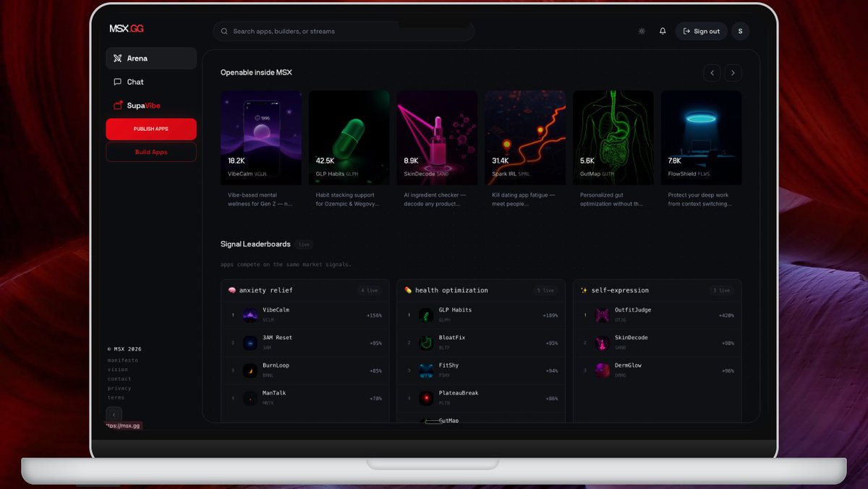Viewport: 868px width, 489px height.
Task: Click the OutfitJudge app icon
Action: pos(603,315)
